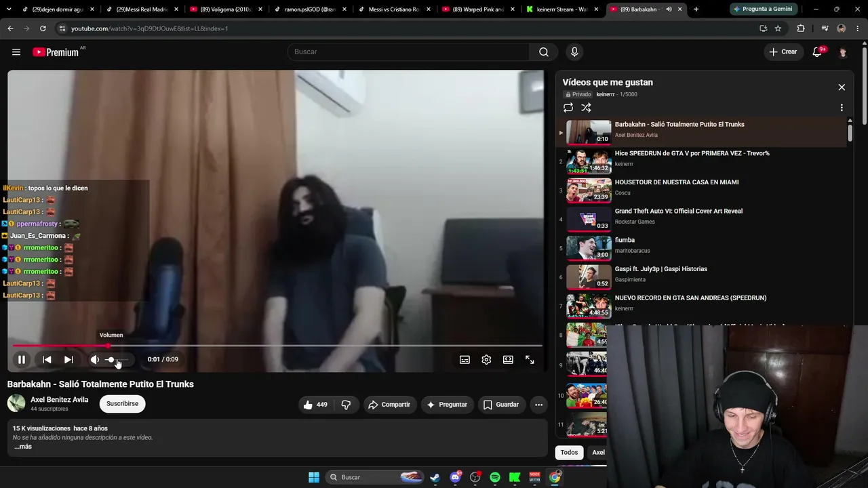Expand the description with ...más
The height and width of the screenshot is (488, 868).
point(22,447)
